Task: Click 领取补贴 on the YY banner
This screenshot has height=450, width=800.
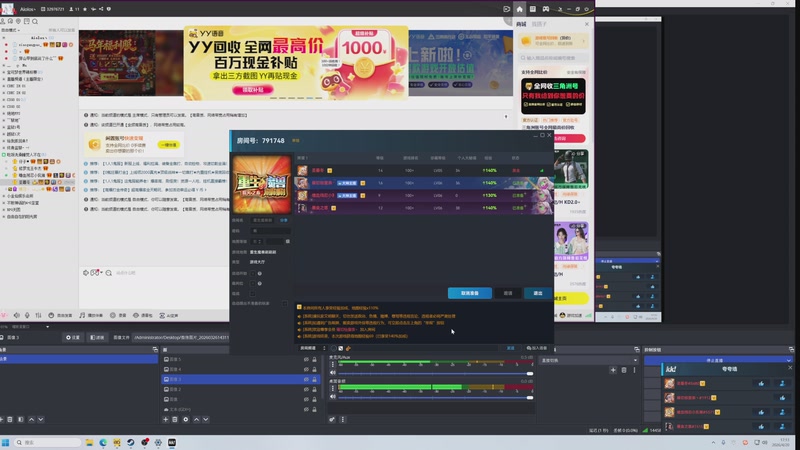Action: coord(253,90)
